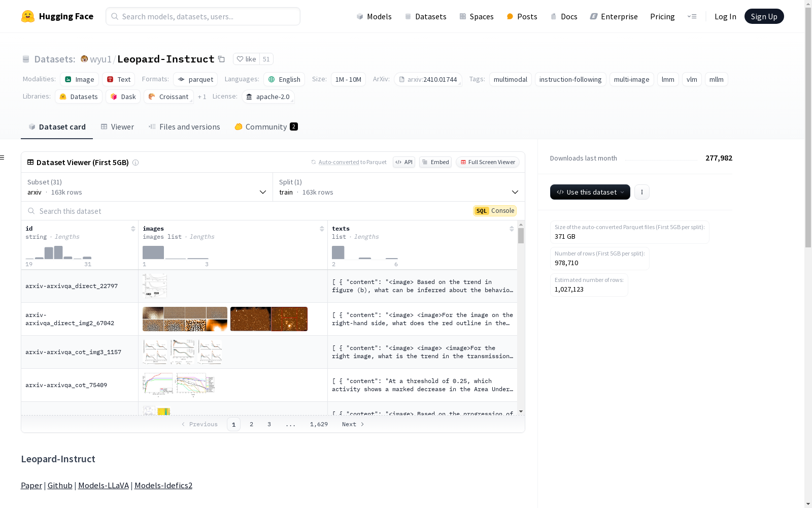This screenshot has width=812, height=508.
Task: Click the heart like button
Action: 246,59
